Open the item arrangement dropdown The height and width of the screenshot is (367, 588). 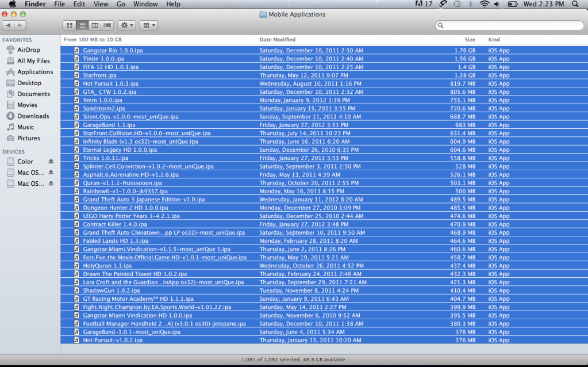(149, 25)
